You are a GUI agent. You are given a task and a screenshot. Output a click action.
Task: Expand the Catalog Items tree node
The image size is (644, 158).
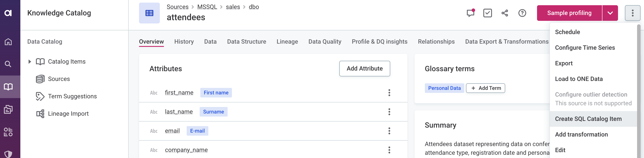[x=29, y=62]
